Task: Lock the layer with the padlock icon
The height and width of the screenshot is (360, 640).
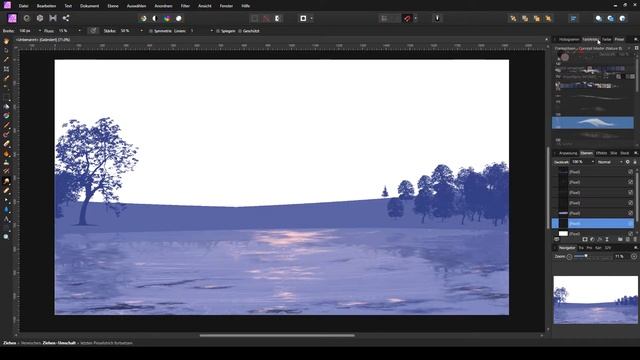Action: (x=635, y=162)
